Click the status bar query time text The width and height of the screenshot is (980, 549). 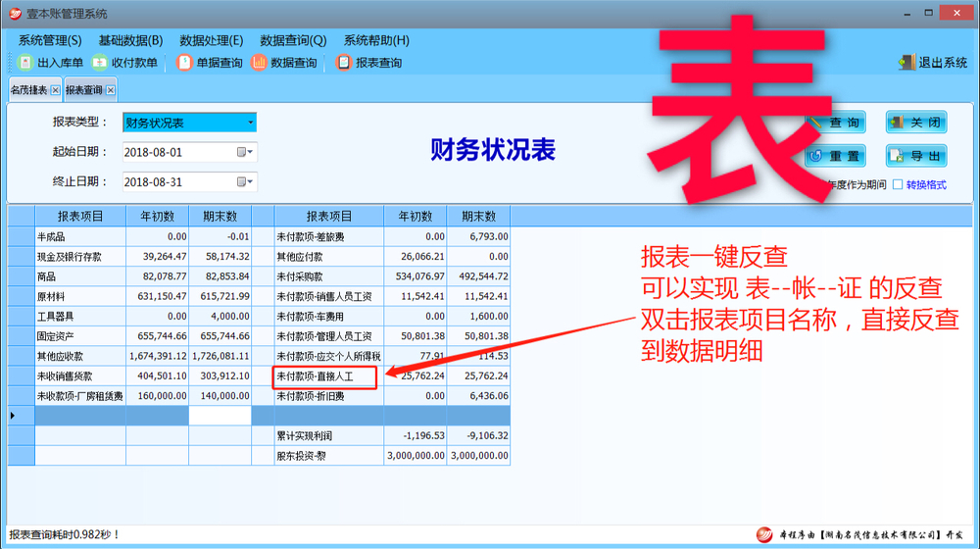point(64,534)
